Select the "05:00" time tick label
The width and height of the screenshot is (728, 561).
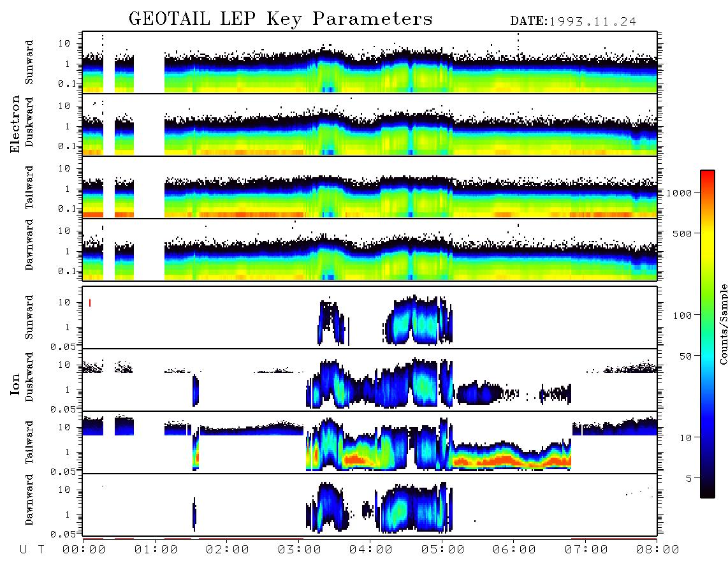pyautogui.click(x=443, y=550)
